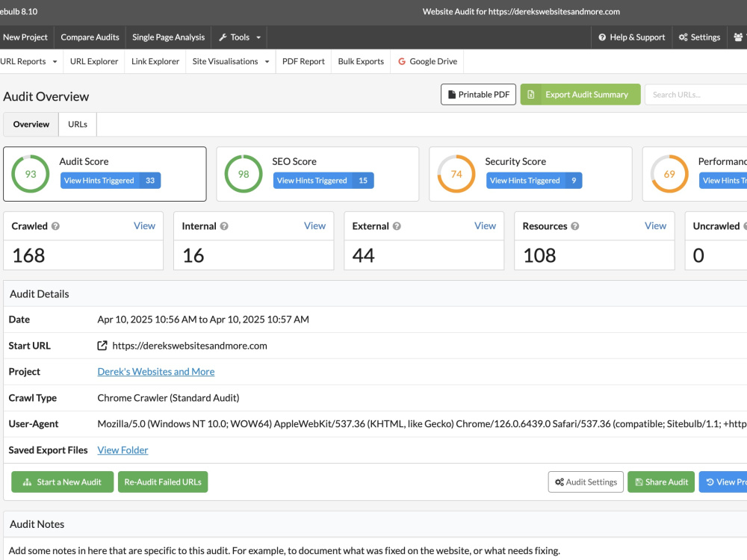Click the resources count 108
The image size is (747, 560).
click(539, 255)
